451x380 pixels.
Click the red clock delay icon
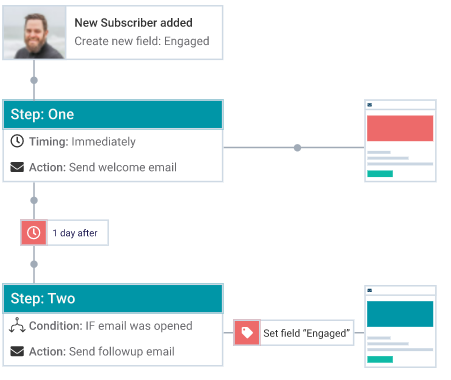coord(34,233)
